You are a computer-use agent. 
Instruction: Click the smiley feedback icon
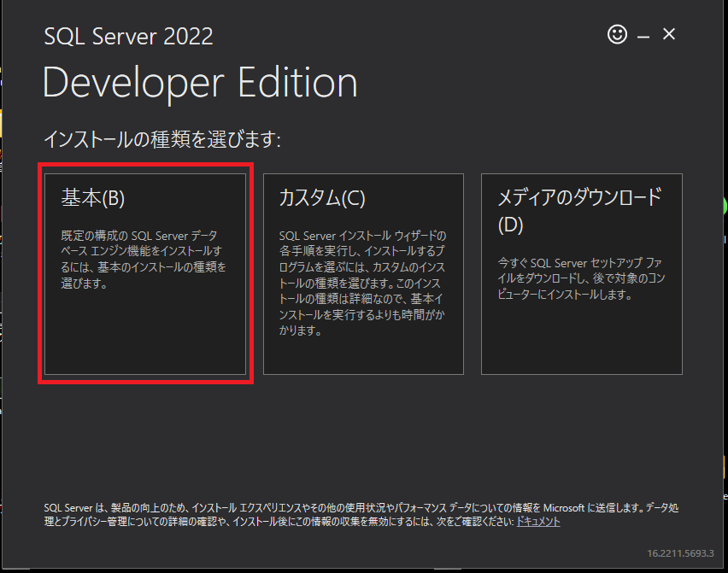click(617, 35)
